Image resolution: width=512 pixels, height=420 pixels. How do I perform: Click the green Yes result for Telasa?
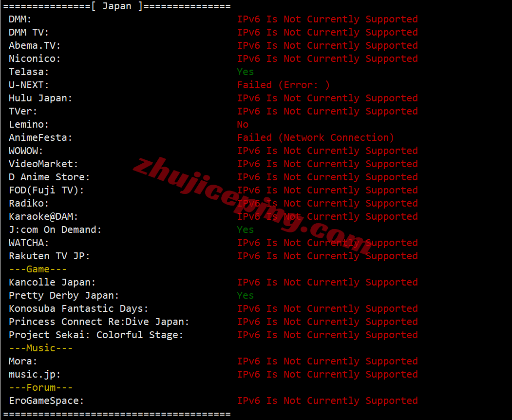point(245,72)
